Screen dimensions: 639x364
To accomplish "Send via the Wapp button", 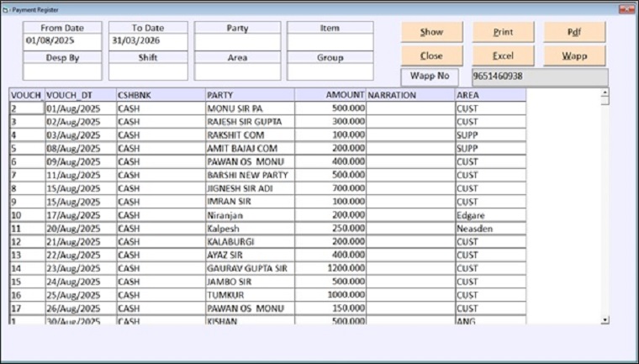I will (574, 55).
